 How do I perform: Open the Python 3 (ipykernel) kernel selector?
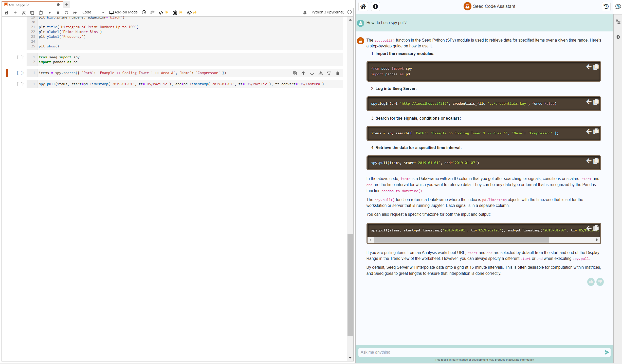coord(328,12)
